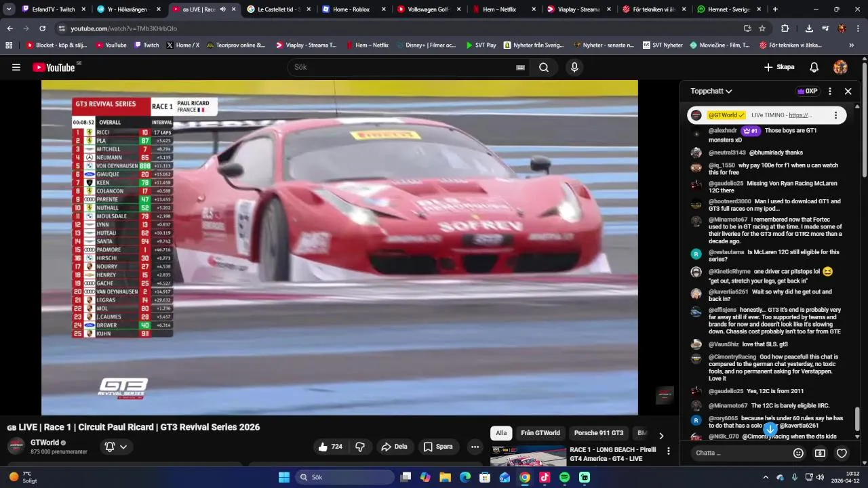Open the Blocket bookmark
The height and width of the screenshot is (488, 868).
point(56,45)
